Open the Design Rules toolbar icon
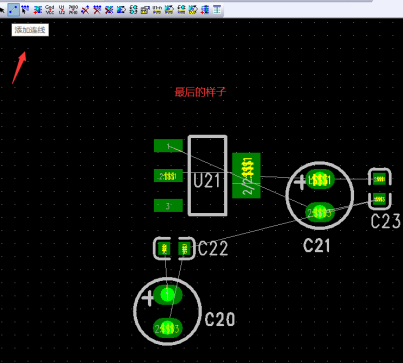Screen dimensions: 403x363 [x=145, y=10]
